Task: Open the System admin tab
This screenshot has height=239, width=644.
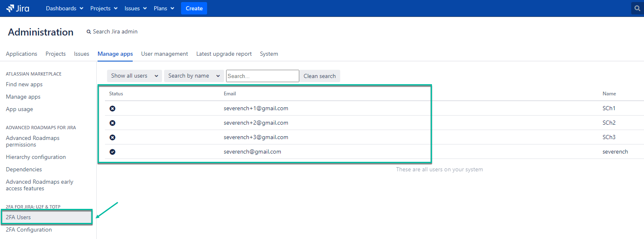Action: [269, 54]
